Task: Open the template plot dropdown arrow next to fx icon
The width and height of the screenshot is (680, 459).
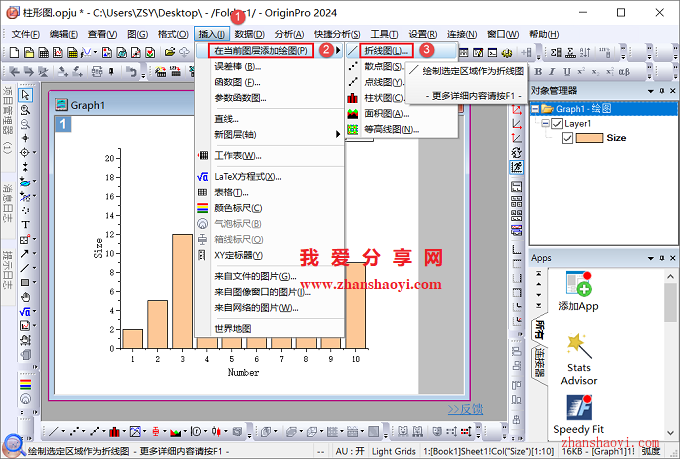Action: (95, 52)
